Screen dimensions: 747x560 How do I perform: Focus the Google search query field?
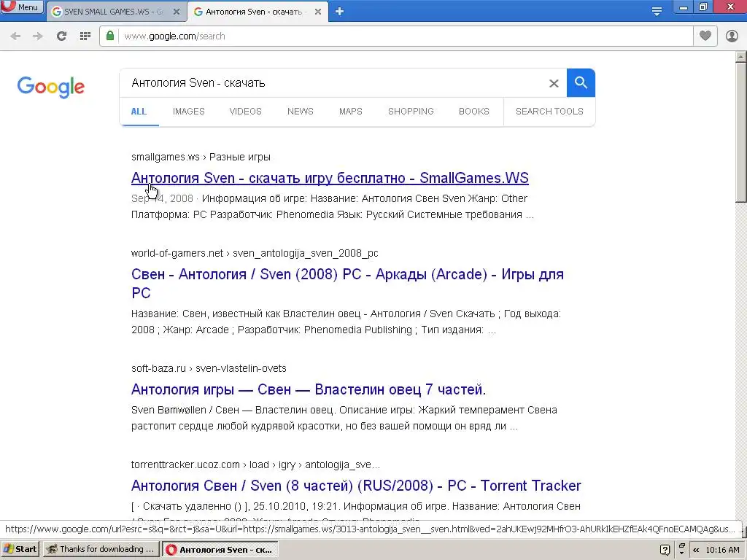click(333, 83)
